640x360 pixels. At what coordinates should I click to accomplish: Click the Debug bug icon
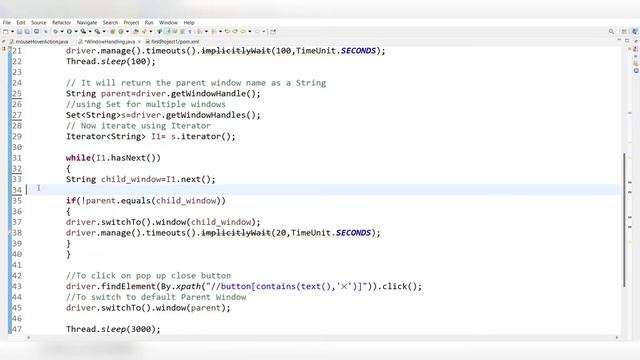[56, 31]
